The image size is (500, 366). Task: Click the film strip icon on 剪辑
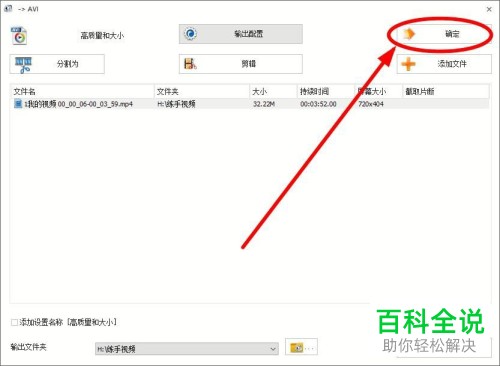[x=190, y=64]
